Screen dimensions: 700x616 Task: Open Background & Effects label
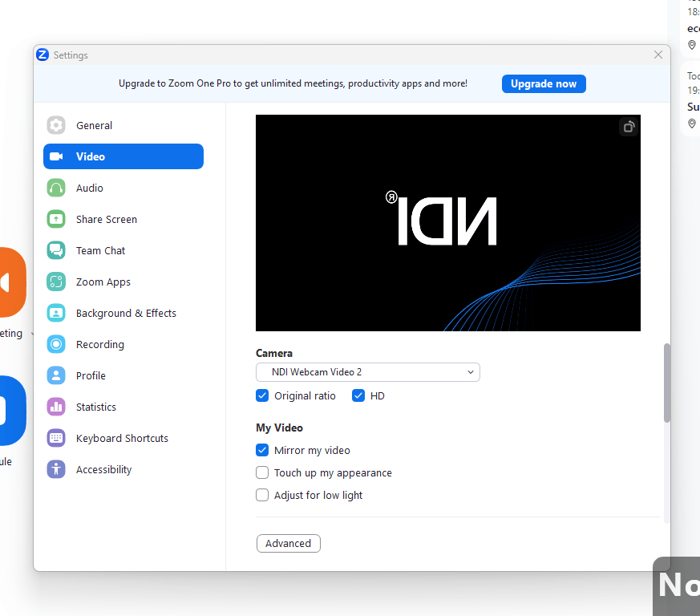(x=126, y=313)
